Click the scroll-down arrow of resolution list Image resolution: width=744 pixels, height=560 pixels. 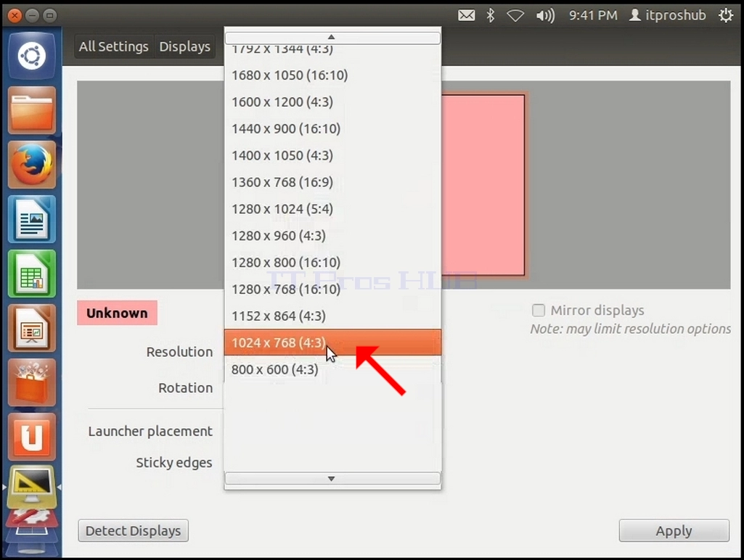pos(332,479)
